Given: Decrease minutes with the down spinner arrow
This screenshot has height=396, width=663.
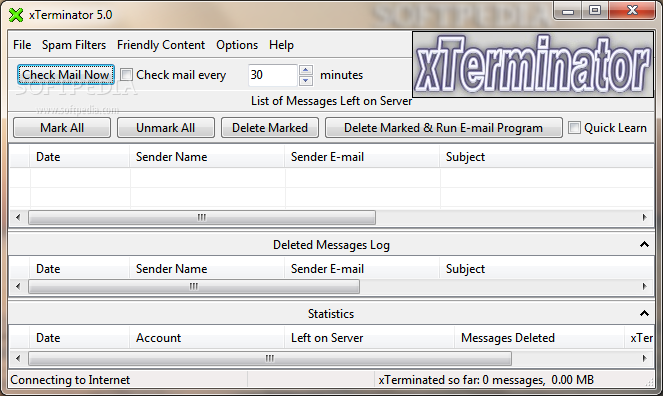Looking at the screenshot, I should coord(306,80).
